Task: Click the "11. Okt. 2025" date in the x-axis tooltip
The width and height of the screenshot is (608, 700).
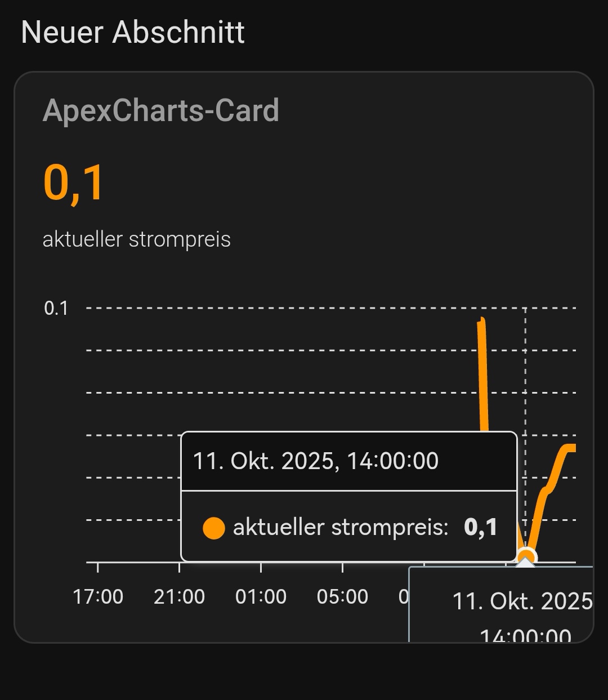Action: (522, 601)
